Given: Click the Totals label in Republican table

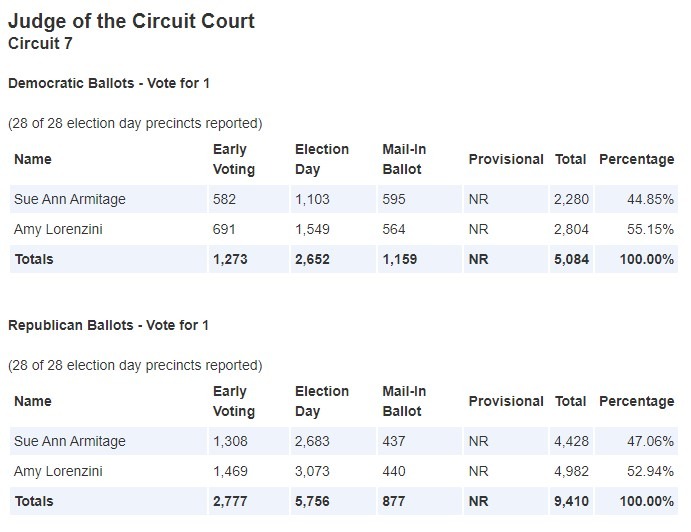Looking at the screenshot, I should pos(34,501).
